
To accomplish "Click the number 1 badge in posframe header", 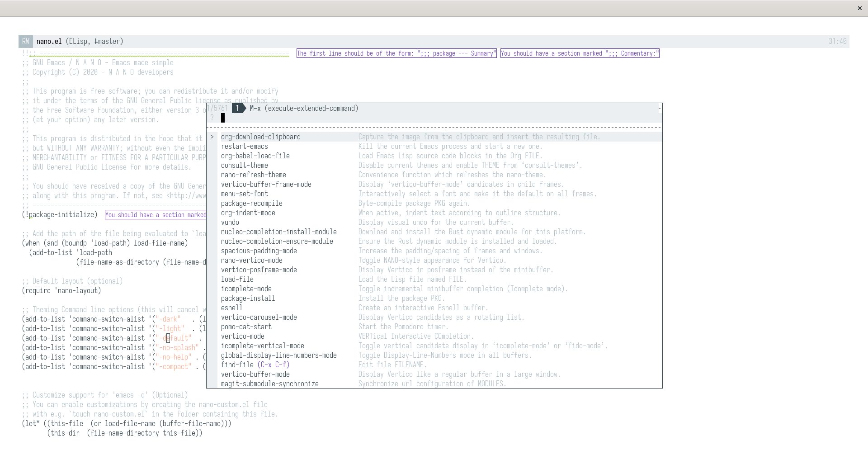I will click(237, 109).
